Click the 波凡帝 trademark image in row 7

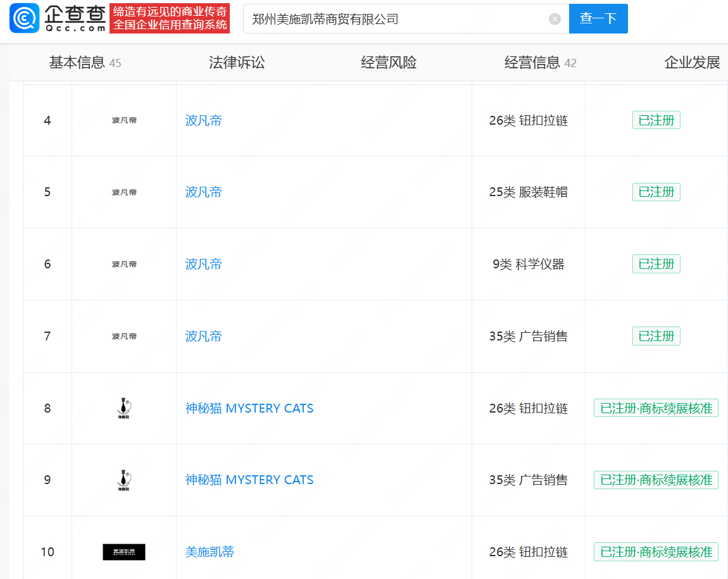click(x=124, y=337)
